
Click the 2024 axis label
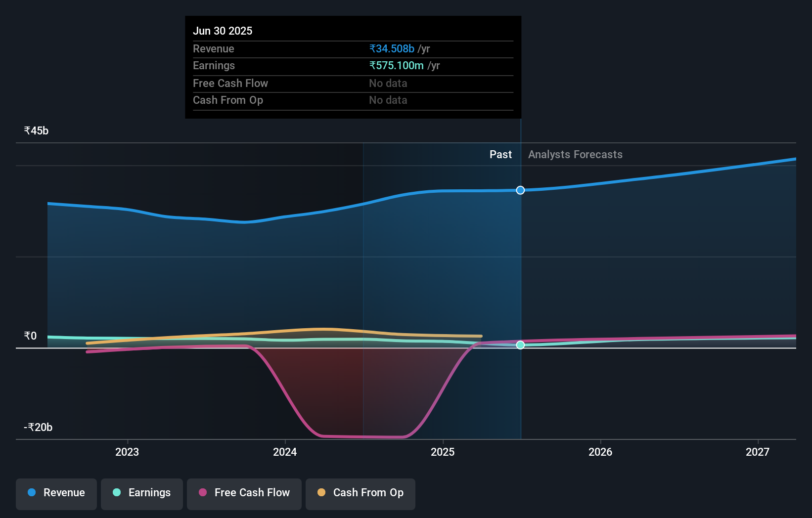tap(285, 451)
